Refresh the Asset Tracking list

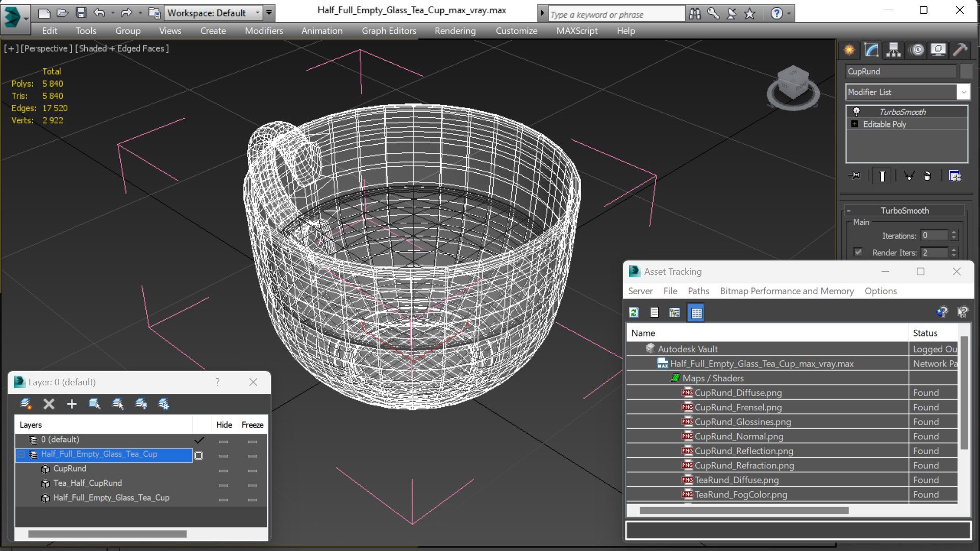(x=634, y=312)
